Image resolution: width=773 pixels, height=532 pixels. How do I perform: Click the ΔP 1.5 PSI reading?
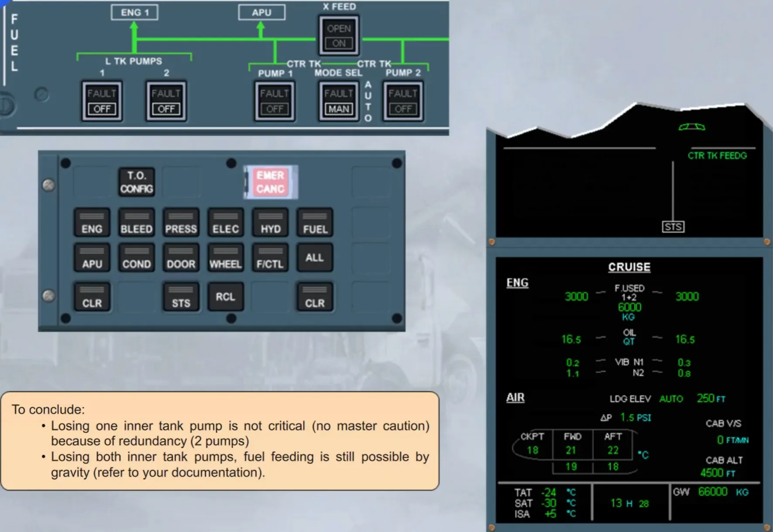click(x=636, y=418)
